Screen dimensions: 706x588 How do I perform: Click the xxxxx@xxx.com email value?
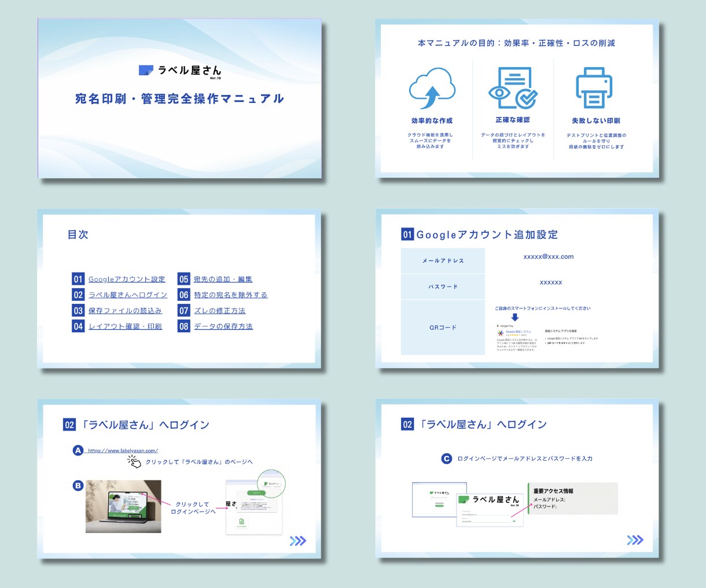point(549,256)
